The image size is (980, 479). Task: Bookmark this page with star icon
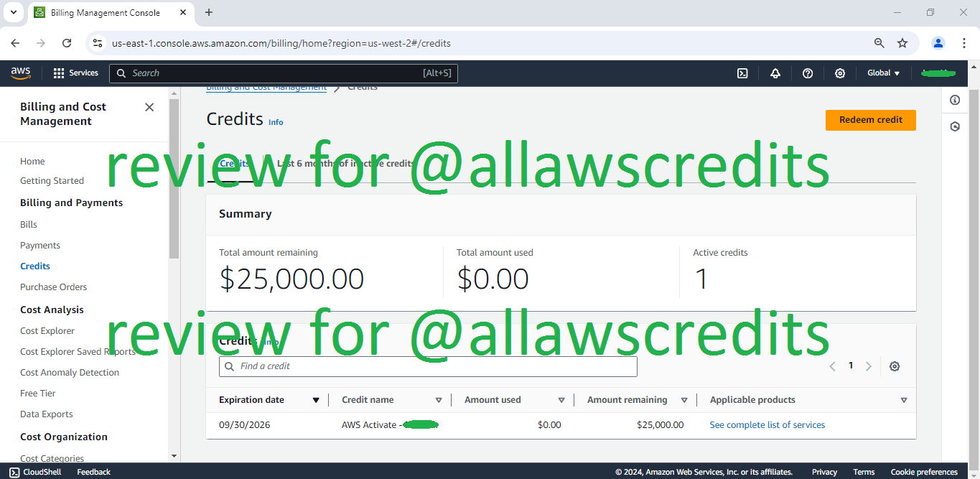coord(902,43)
